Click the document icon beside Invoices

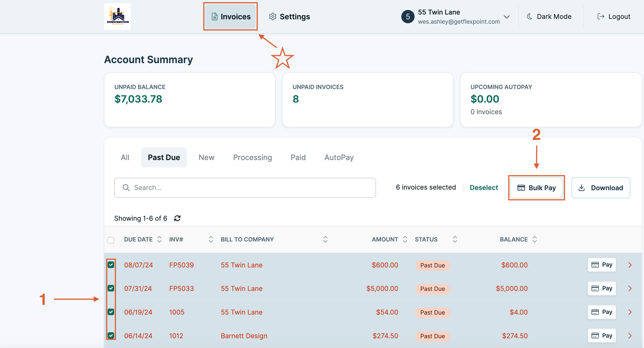click(x=214, y=16)
